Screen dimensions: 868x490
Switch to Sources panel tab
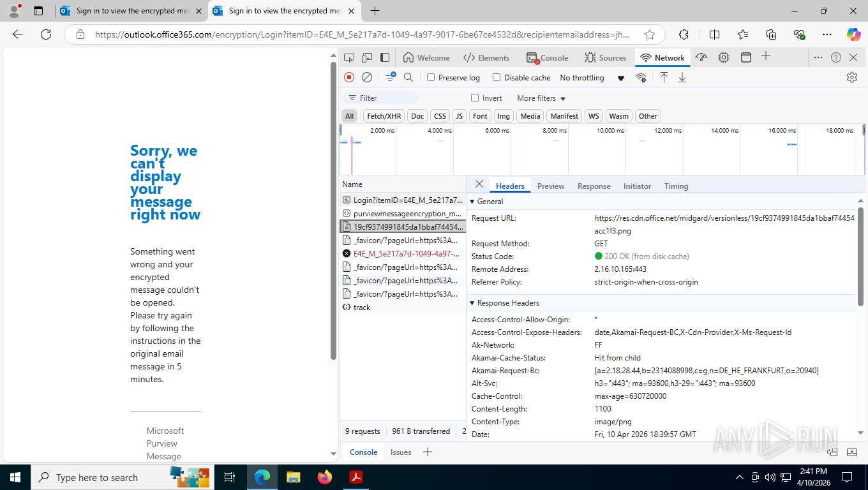point(606,57)
